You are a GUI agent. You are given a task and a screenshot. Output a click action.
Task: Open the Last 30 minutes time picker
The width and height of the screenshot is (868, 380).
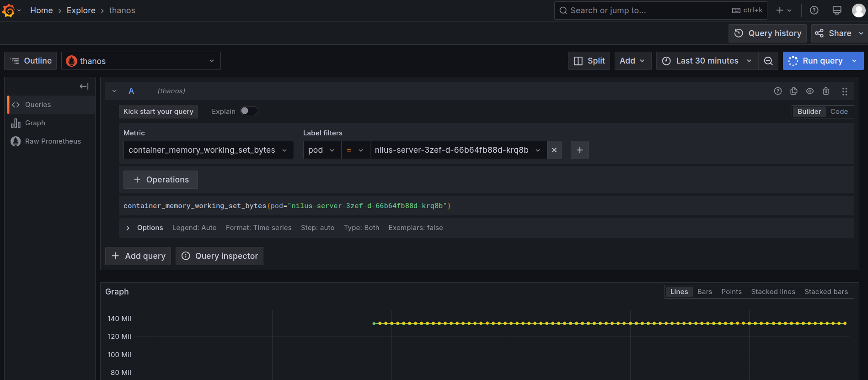[x=707, y=61]
